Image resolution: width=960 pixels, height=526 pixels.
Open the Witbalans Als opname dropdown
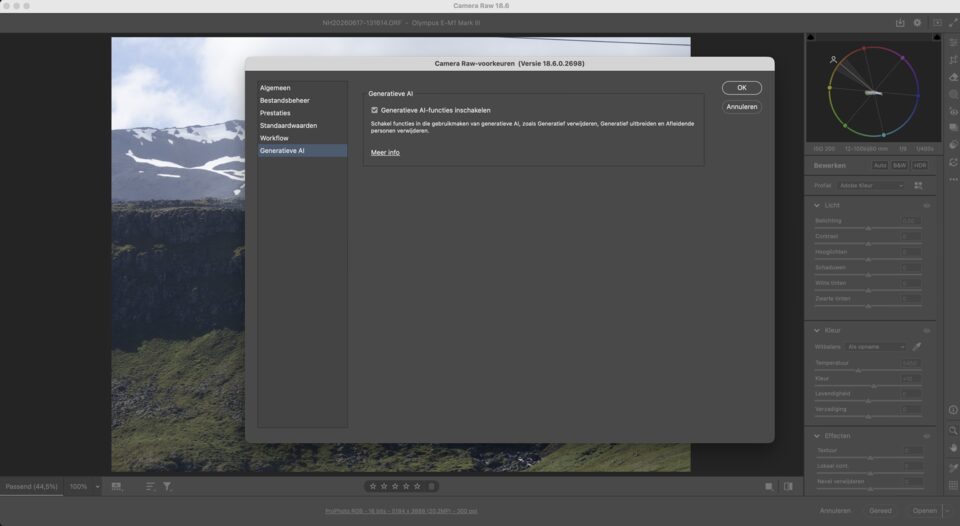875,347
